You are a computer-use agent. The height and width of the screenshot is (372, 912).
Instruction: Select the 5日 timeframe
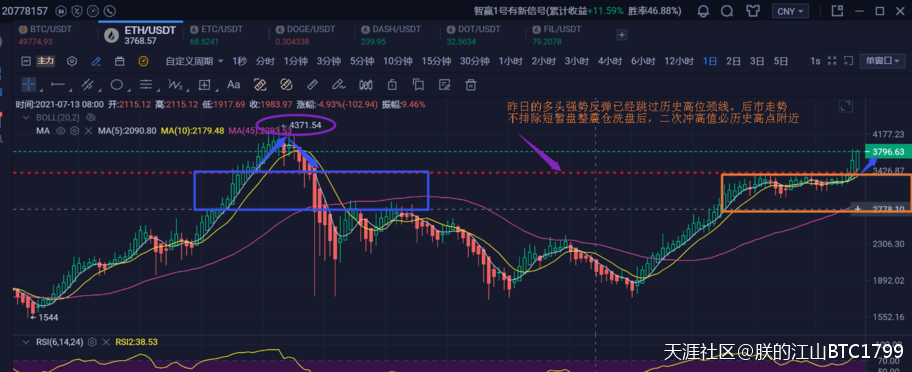[781, 61]
